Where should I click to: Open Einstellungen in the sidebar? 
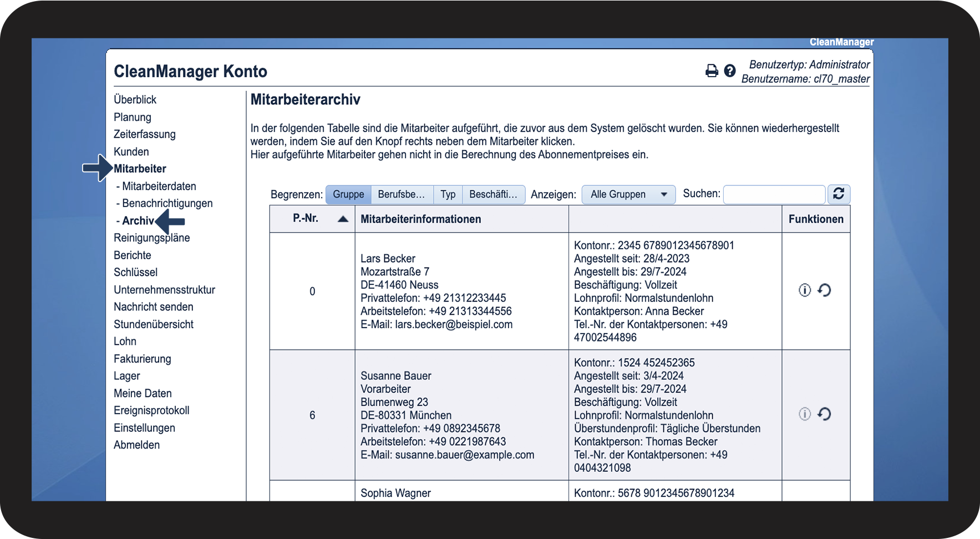tap(145, 428)
